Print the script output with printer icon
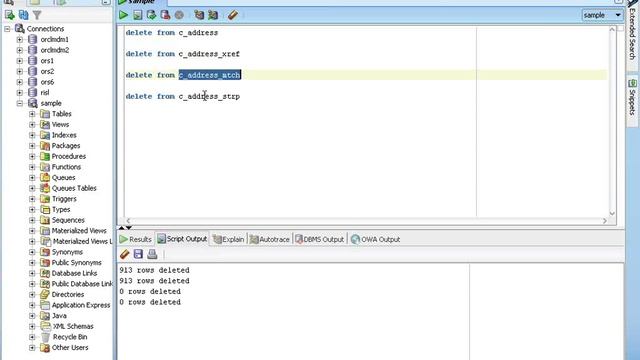Image resolution: width=640 pixels, height=360 pixels. [152, 254]
